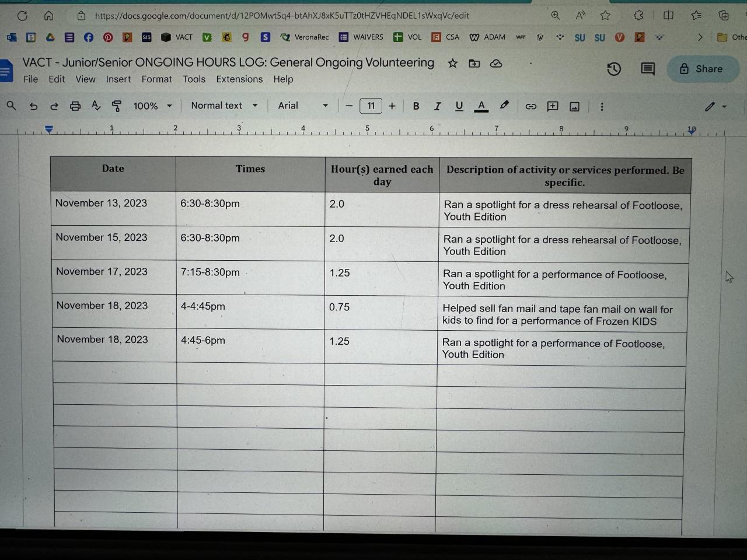Move document to a folder
The height and width of the screenshot is (560, 747).
(474, 63)
